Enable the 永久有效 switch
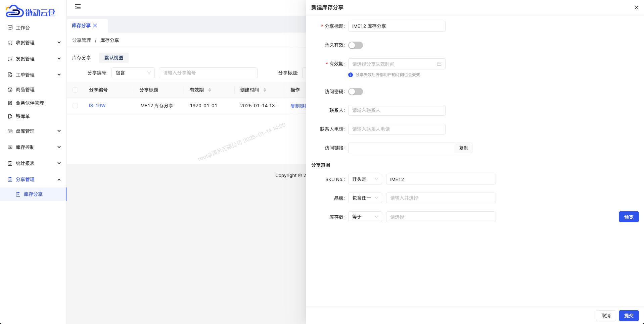This screenshot has width=644, height=324. 355,45
